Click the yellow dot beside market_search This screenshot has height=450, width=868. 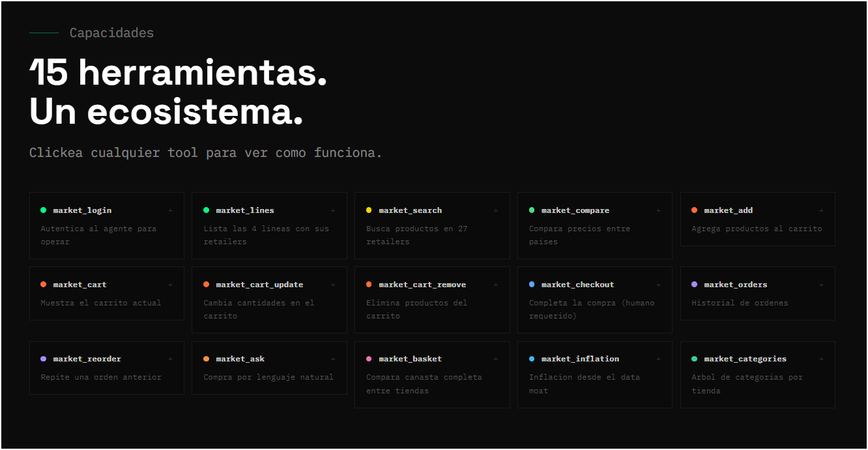click(369, 210)
